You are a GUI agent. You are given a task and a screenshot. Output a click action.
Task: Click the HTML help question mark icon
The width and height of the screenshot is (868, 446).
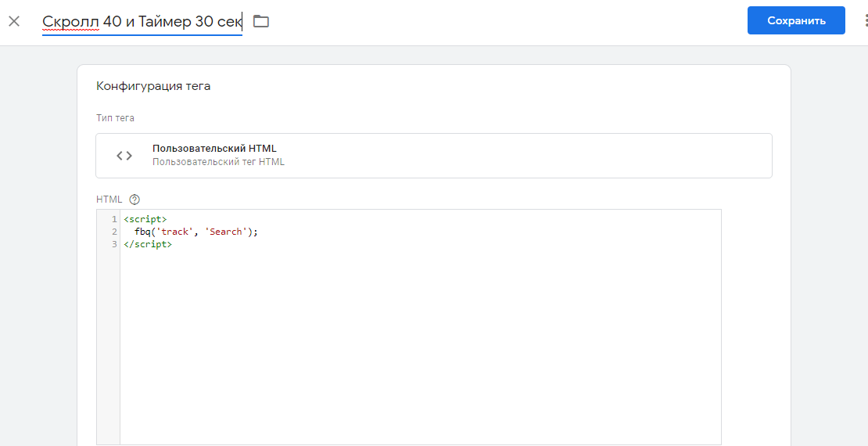[135, 200]
